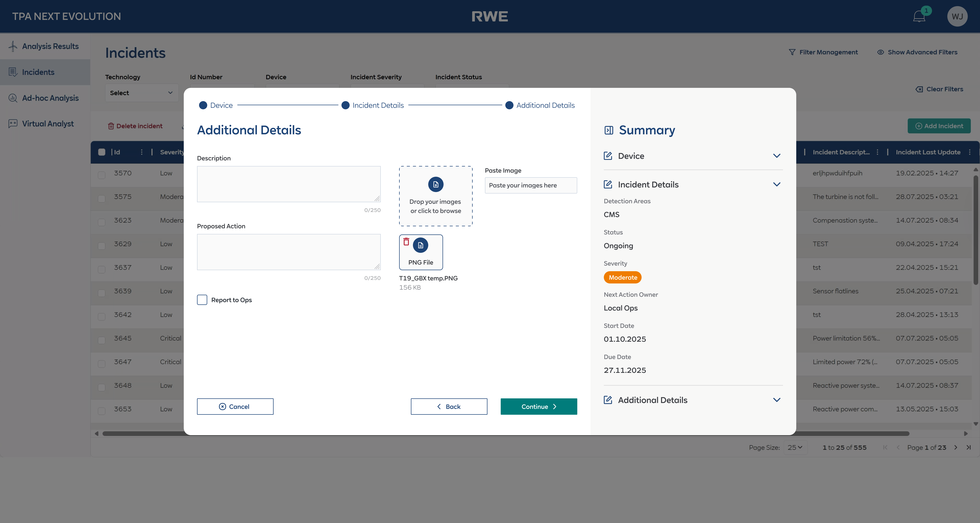This screenshot has height=523, width=980.
Task: Click the Analysis Results turbine icon
Action: click(x=13, y=46)
